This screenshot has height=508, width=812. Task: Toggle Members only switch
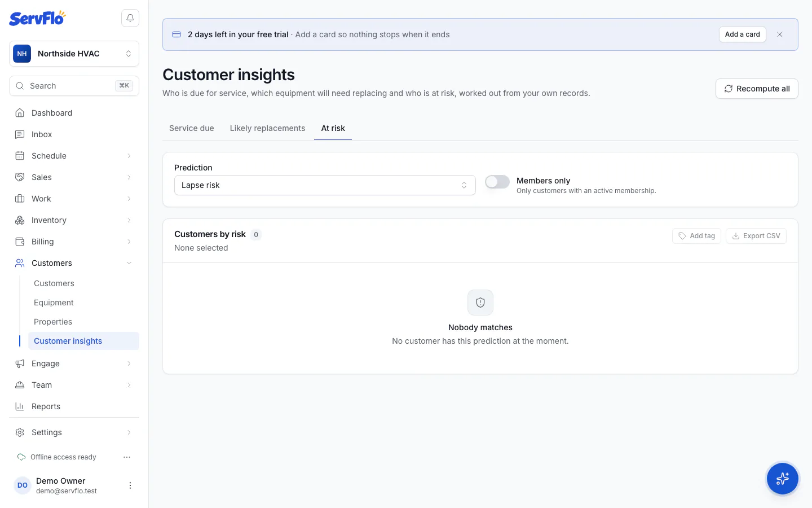tap(497, 182)
